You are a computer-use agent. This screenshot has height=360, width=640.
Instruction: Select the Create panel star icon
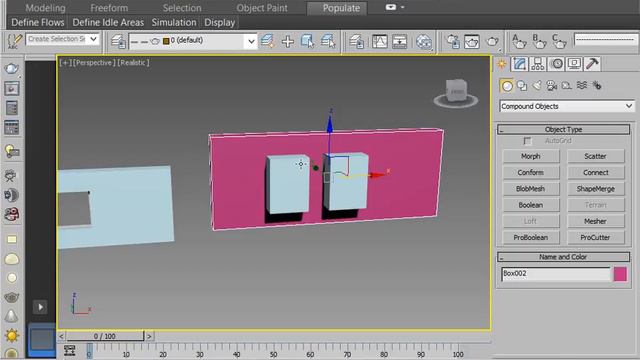(502, 64)
